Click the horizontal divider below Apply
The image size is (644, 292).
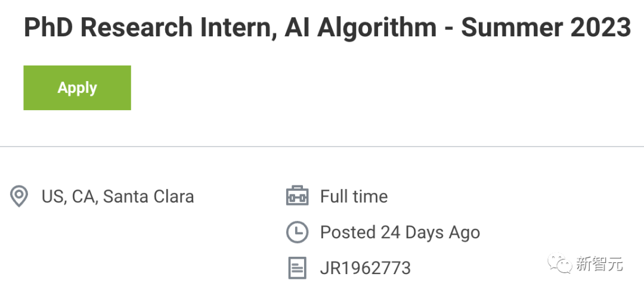point(322,146)
